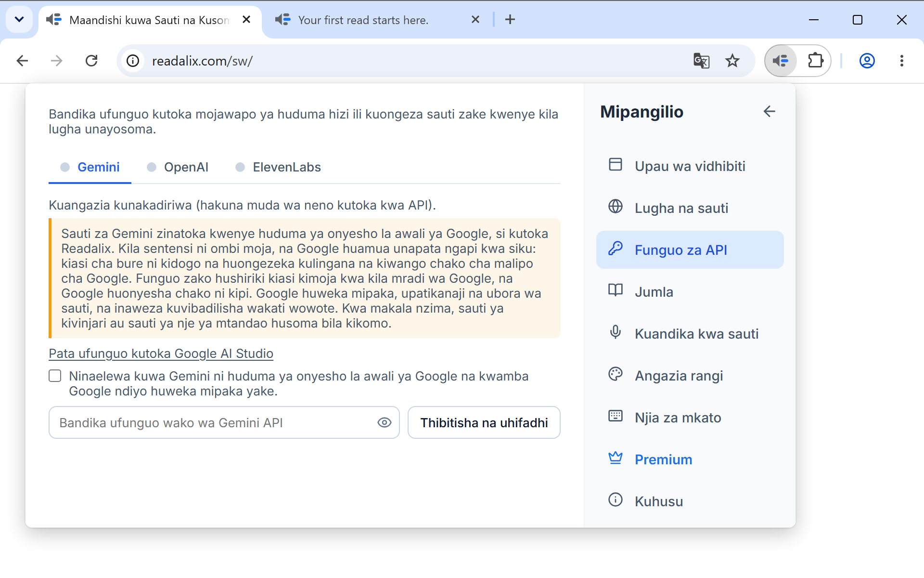This screenshot has height=578, width=924.
Task: Select Lugha na sauti menu label
Action: pyautogui.click(x=681, y=209)
